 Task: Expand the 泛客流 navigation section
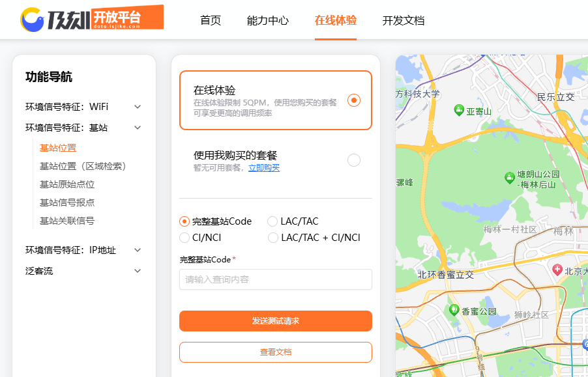click(x=137, y=271)
